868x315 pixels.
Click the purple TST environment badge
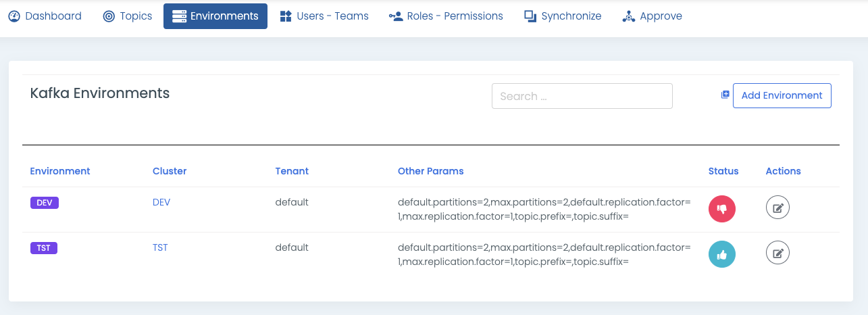point(44,248)
